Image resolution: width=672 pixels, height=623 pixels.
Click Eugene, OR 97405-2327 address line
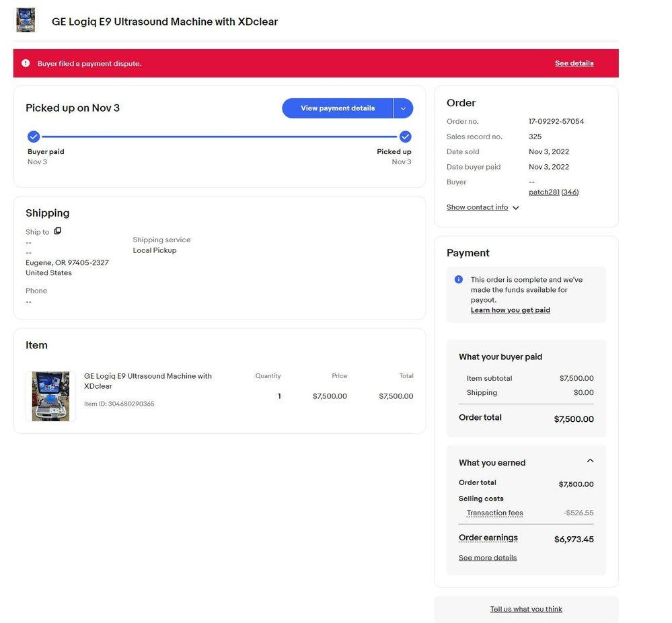click(x=67, y=262)
